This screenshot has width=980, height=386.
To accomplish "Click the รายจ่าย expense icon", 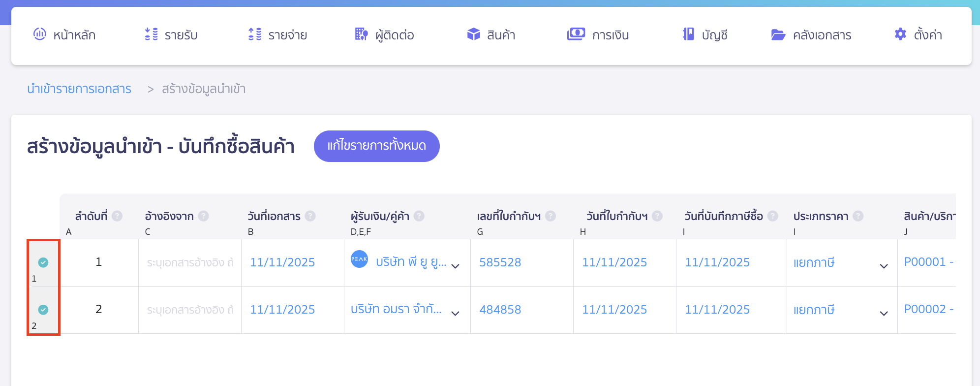I will tap(255, 34).
